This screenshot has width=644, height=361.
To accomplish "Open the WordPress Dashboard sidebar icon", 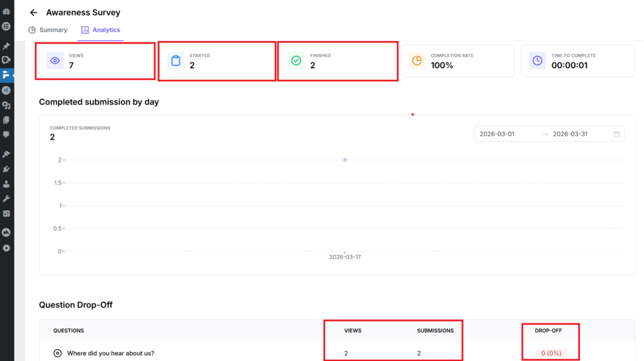I will (x=6, y=12).
